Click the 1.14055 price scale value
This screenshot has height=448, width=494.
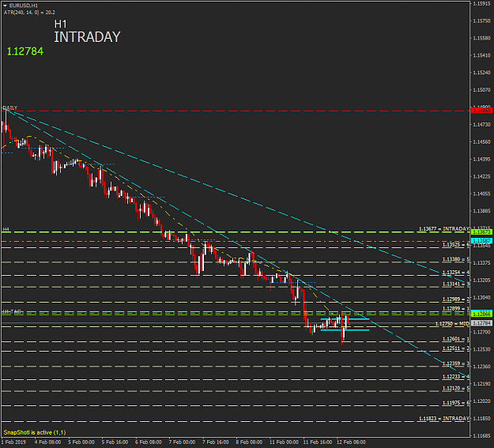tap(481, 194)
